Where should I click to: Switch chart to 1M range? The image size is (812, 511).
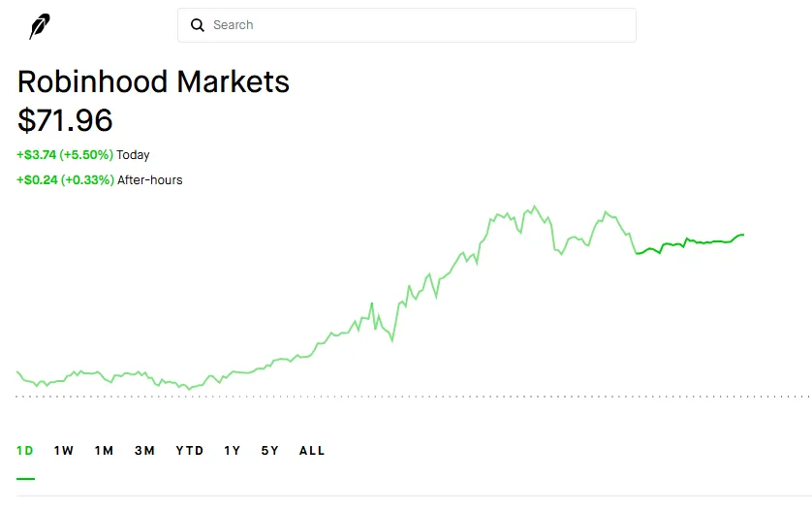pyautogui.click(x=104, y=450)
